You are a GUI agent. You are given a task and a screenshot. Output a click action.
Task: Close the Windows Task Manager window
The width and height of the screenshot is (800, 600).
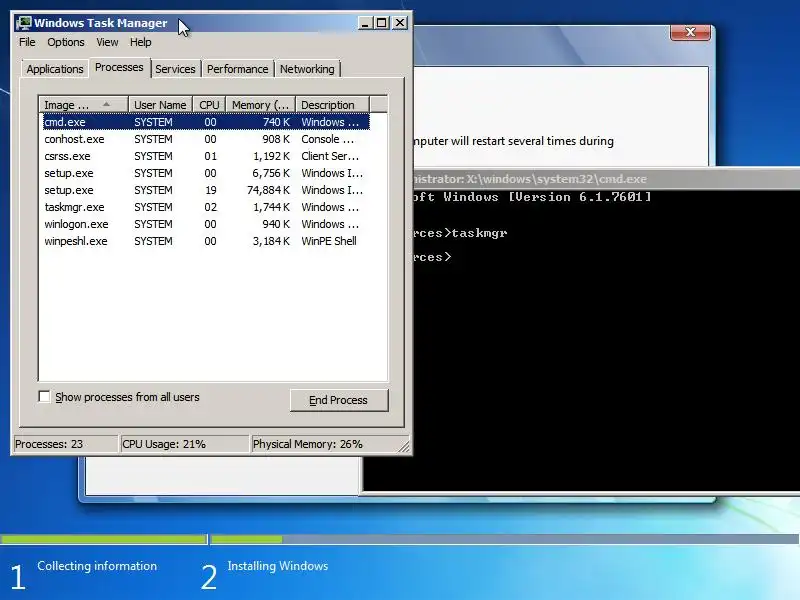click(x=400, y=23)
